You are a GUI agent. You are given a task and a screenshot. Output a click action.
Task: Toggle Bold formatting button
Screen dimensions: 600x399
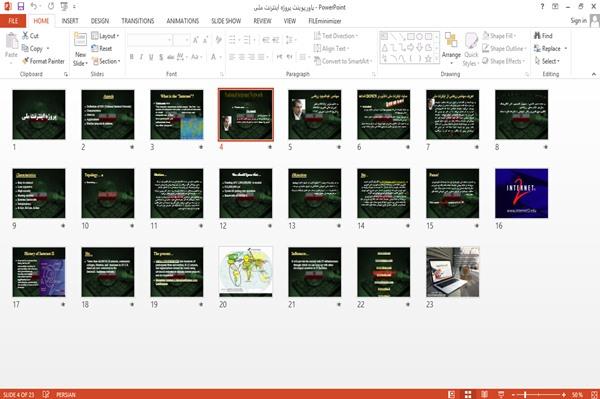[x=132, y=57]
